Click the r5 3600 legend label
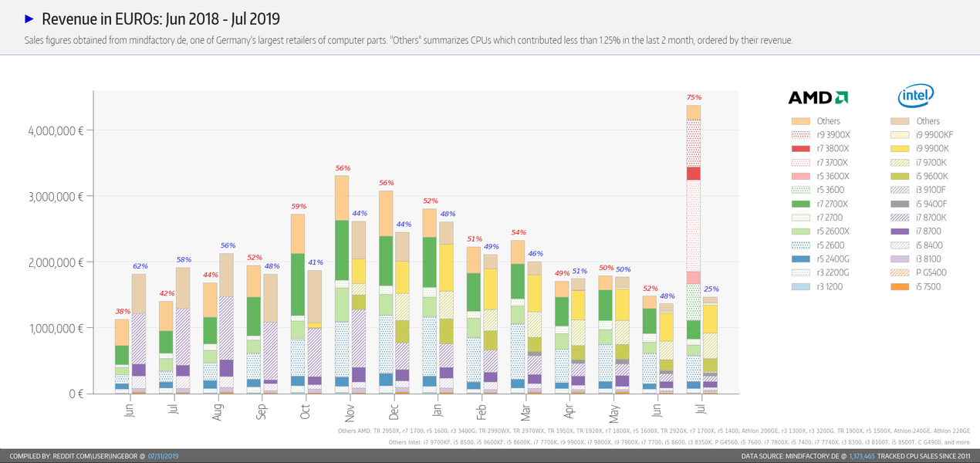 tap(830, 191)
